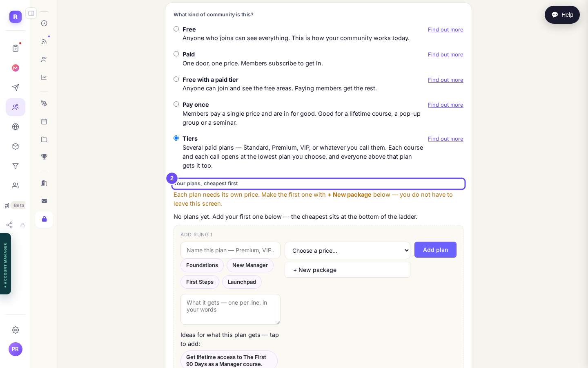Focus the plan name input field
The height and width of the screenshot is (368, 588).
point(230,250)
